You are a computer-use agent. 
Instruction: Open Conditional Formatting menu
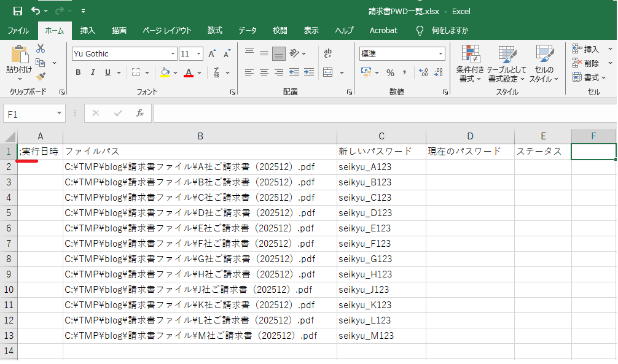(470, 63)
